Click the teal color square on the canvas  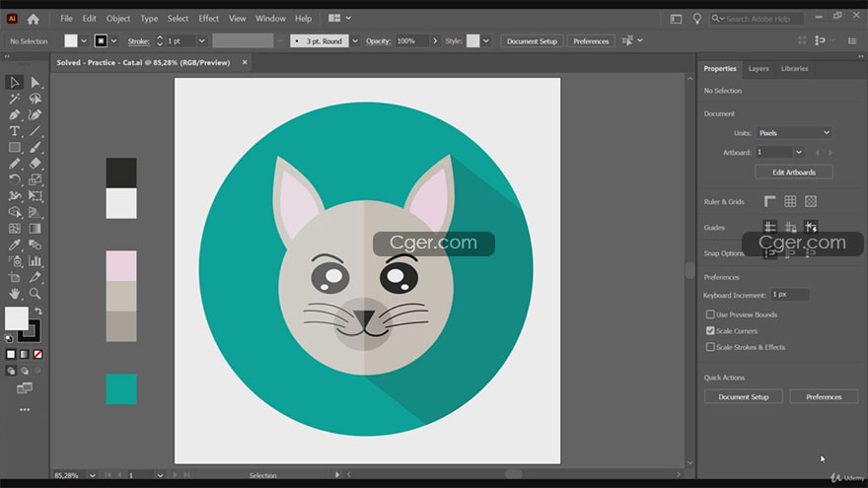click(x=121, y=389)
